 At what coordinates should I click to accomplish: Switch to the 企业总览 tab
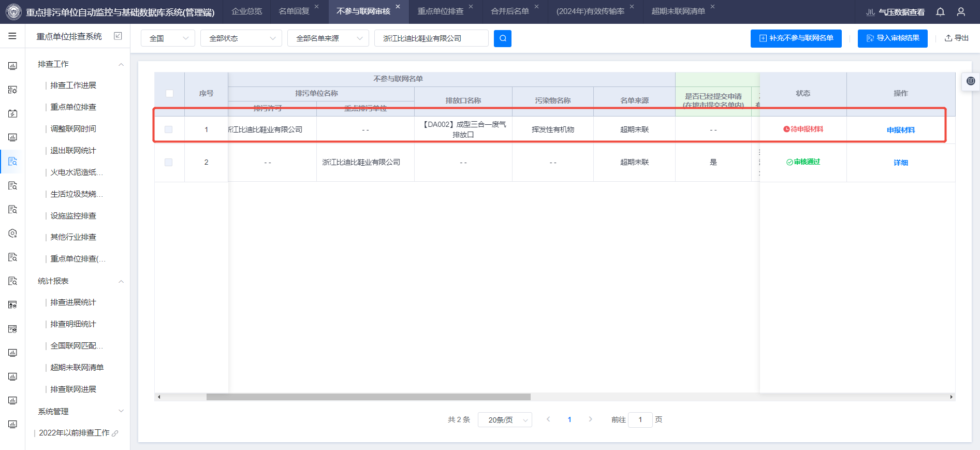point(246,11)
